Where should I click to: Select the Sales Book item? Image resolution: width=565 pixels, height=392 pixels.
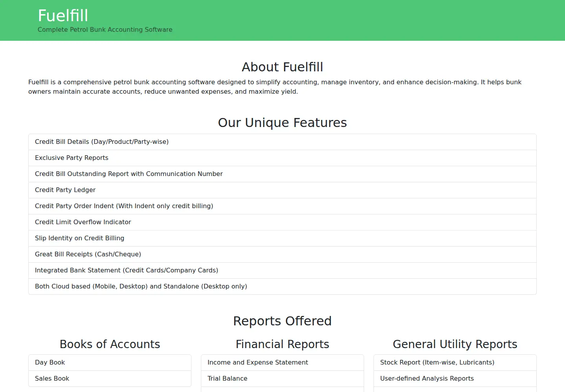pyautogui.click(x=110, y=379)
